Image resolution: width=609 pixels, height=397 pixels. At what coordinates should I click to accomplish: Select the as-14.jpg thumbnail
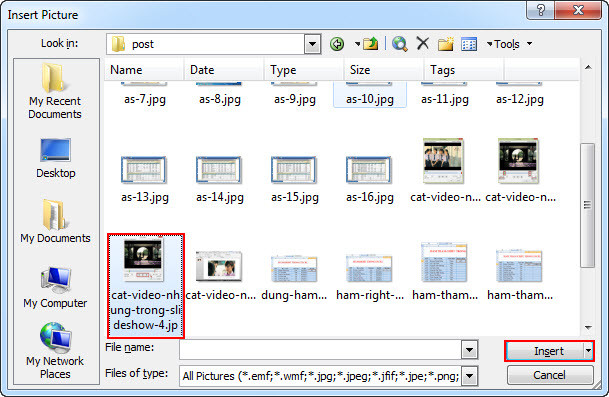(x=219, y=170)
